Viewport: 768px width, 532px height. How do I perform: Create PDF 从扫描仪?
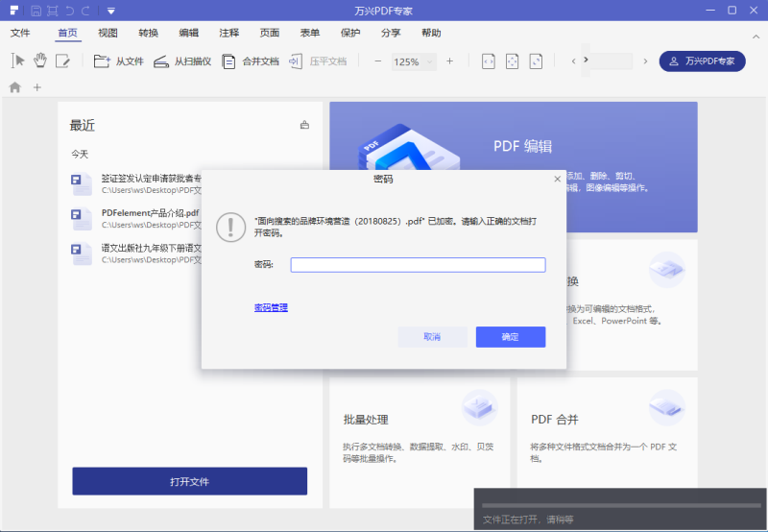[x=182, y=61]
